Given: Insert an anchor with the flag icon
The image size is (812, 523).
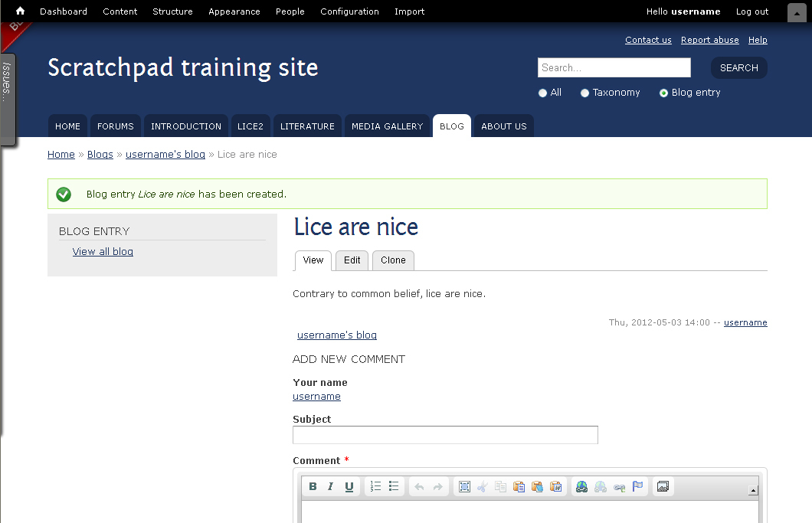Looking at the screenshot, I should (x=637, y=486).
